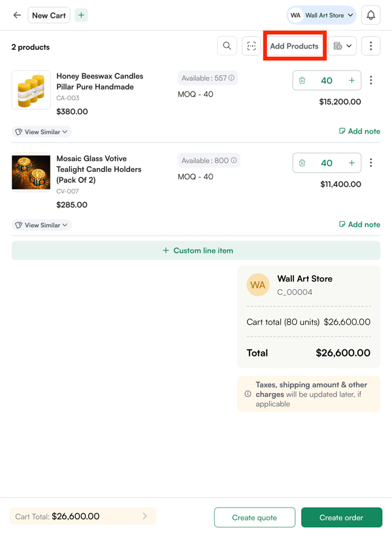
Task: Click Create order button
Action: [x=341, y=517]
